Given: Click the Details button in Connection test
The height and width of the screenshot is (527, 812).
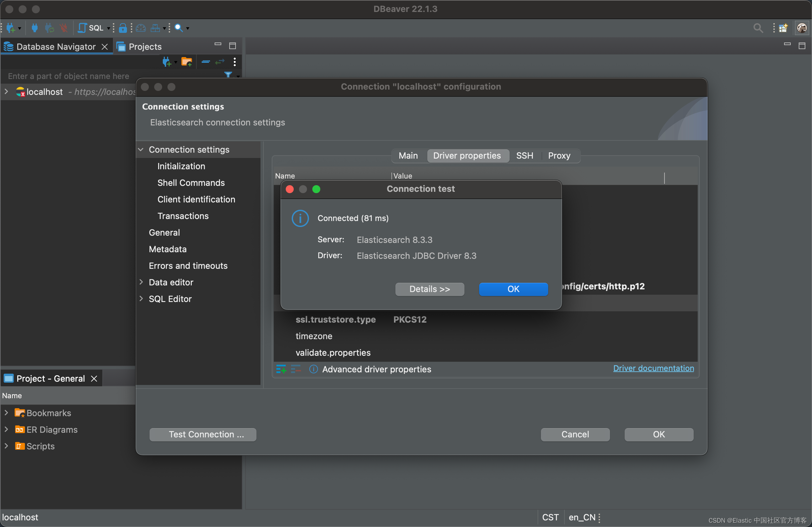Looking at the screenshot, I should pos(430,289).
